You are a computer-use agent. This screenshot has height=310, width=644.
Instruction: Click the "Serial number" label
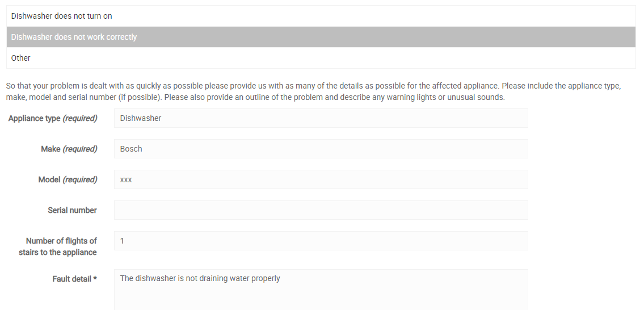[x=72, y=210]
